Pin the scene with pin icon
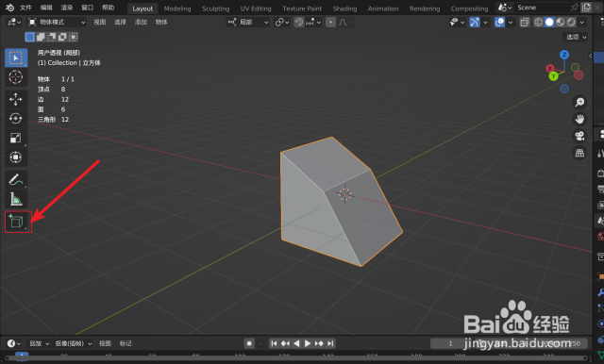The image size is (604, 364). coord(575,8)
